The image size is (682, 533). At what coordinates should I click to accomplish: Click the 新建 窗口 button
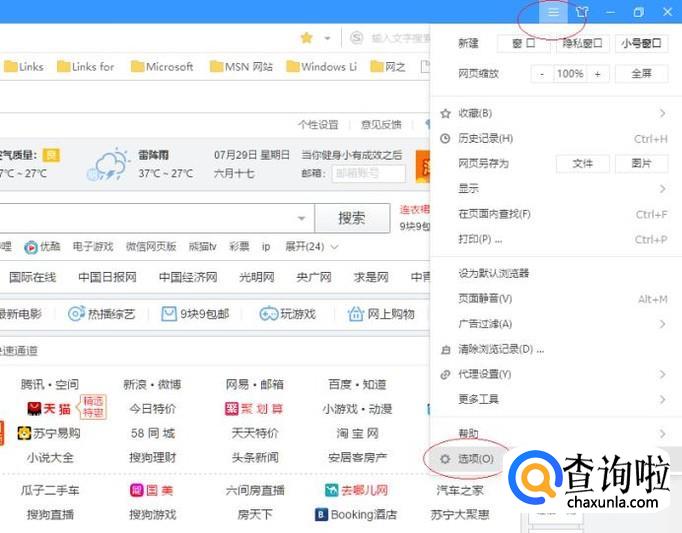click(523, 44)
